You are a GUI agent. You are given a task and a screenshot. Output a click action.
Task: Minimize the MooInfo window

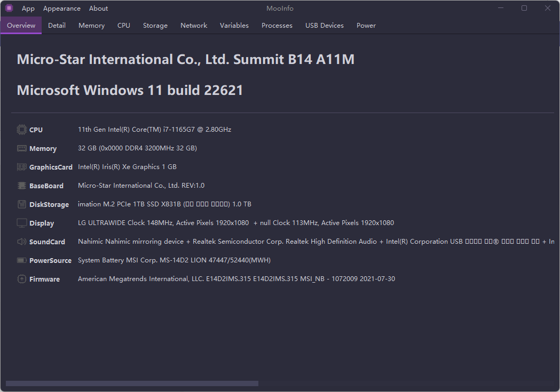tap(501, 8)
